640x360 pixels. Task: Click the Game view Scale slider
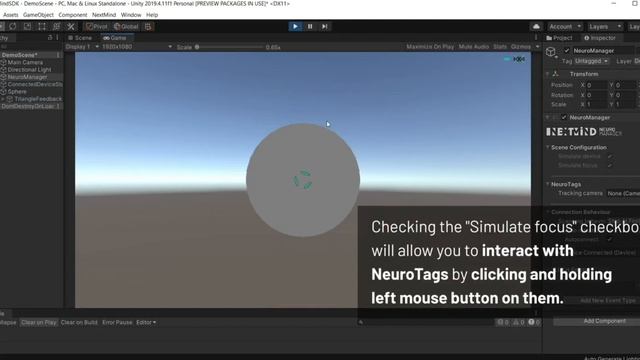[230, 47]
